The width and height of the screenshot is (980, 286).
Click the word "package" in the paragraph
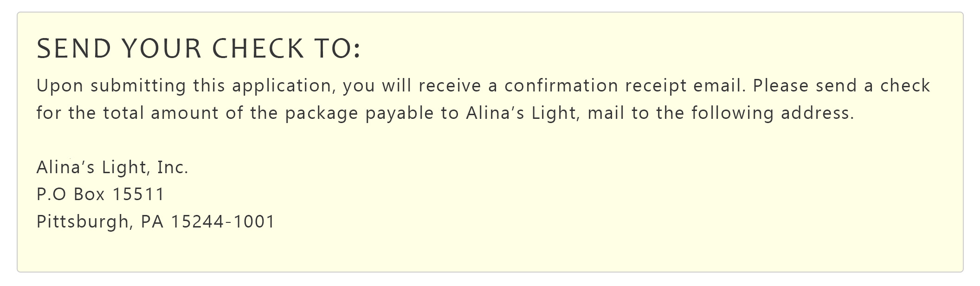click(322, 113)
